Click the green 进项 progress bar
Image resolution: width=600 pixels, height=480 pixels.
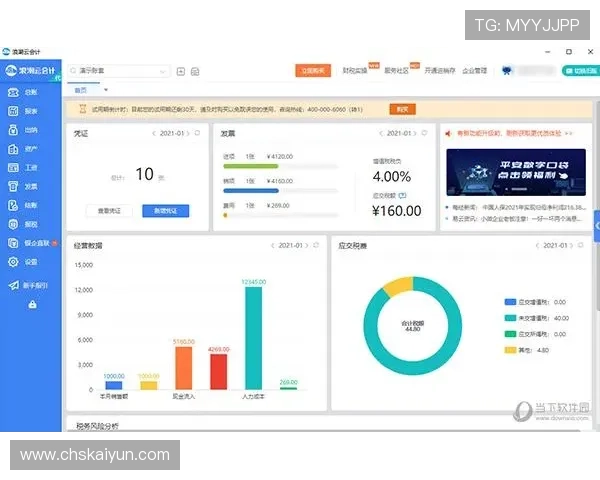pos(251,166)
